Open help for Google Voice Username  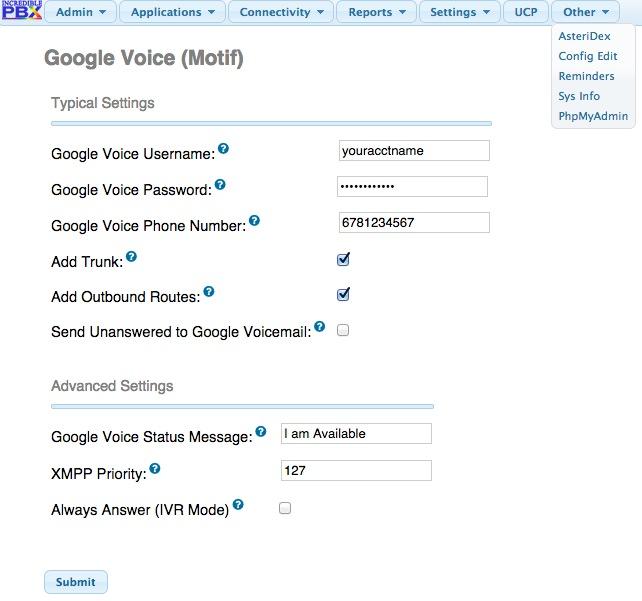coord(223,148)
